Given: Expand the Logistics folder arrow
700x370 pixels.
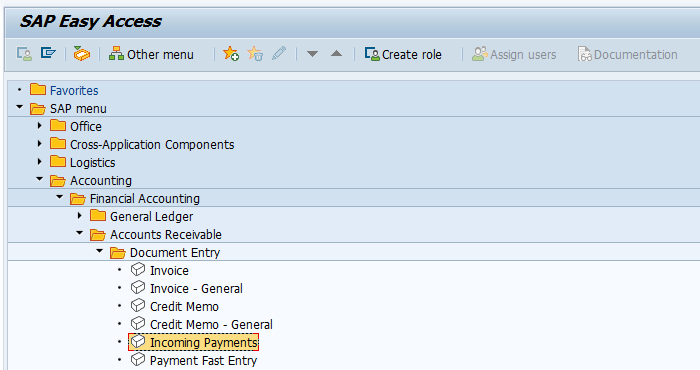Looking at the screenshot, I should pos(39,162).
